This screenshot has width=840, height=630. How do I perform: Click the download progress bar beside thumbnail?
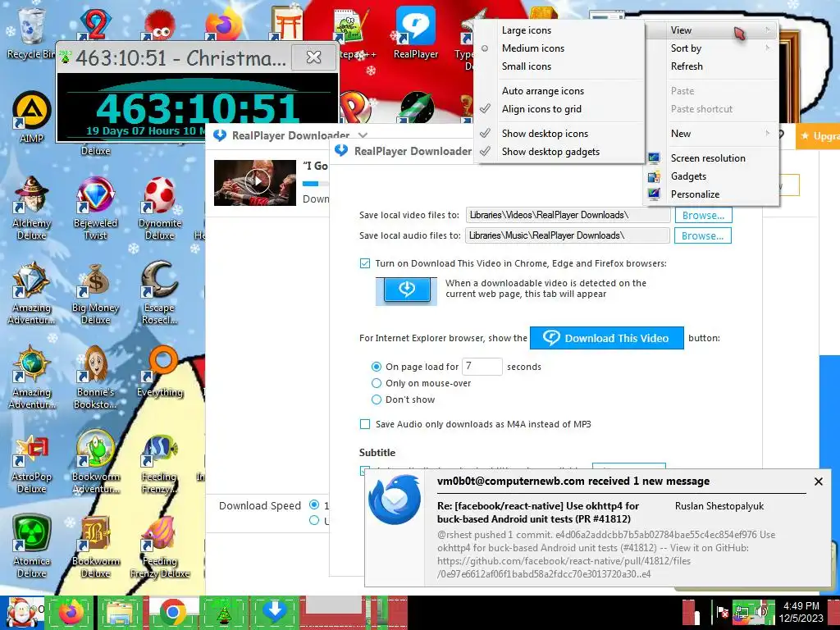coord(316,184)
